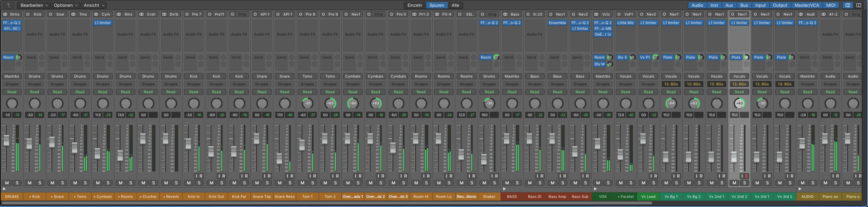Disable record arm on Vx 2nd 2 channel
The height and width of the screenshot is (207, 868).
(747, 176)
